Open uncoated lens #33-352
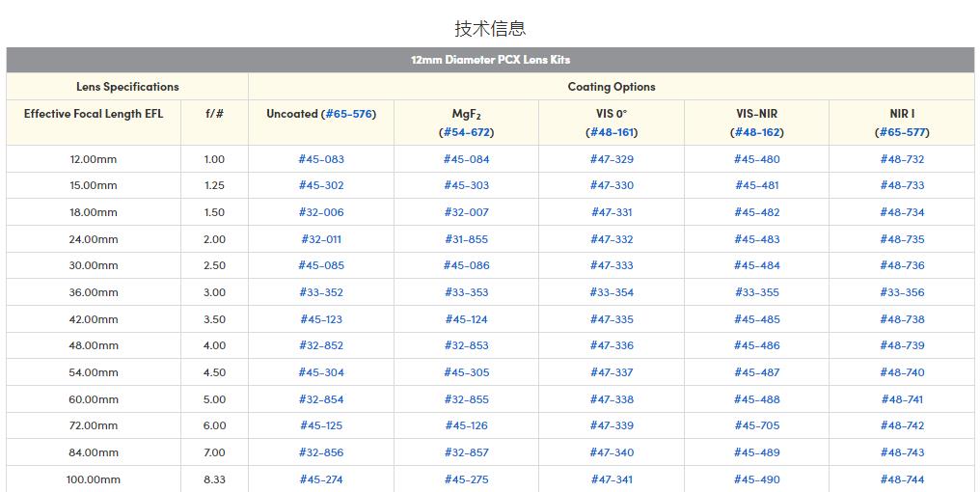The height and width of the screenshot is (492, 980). tap(321, 292)
